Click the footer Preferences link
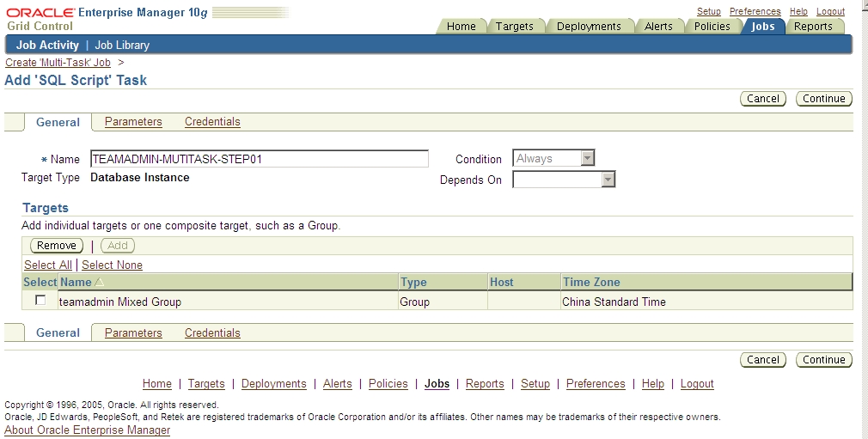The height and width of the screenshot is (439, 868). (596, 384)
